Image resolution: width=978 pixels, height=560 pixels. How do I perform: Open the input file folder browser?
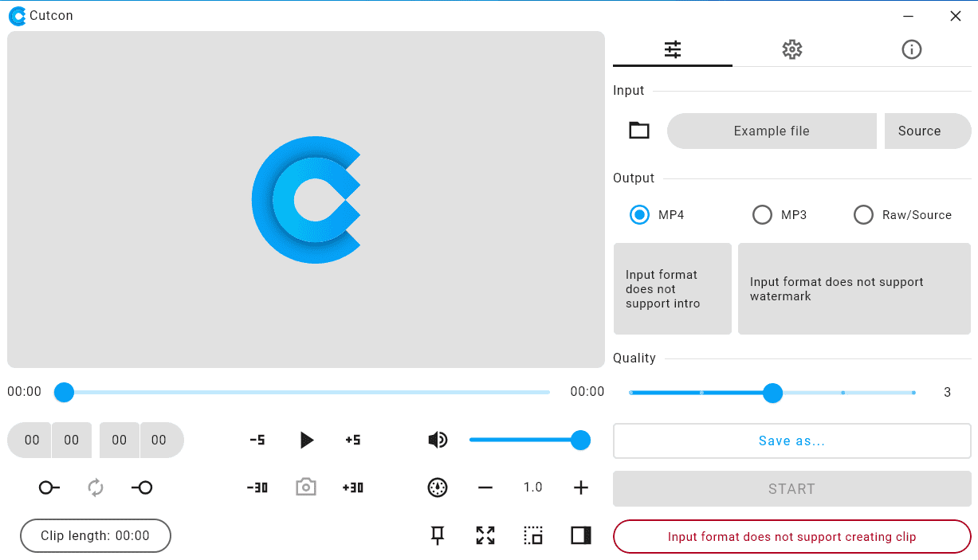click(x=638, y=131)
